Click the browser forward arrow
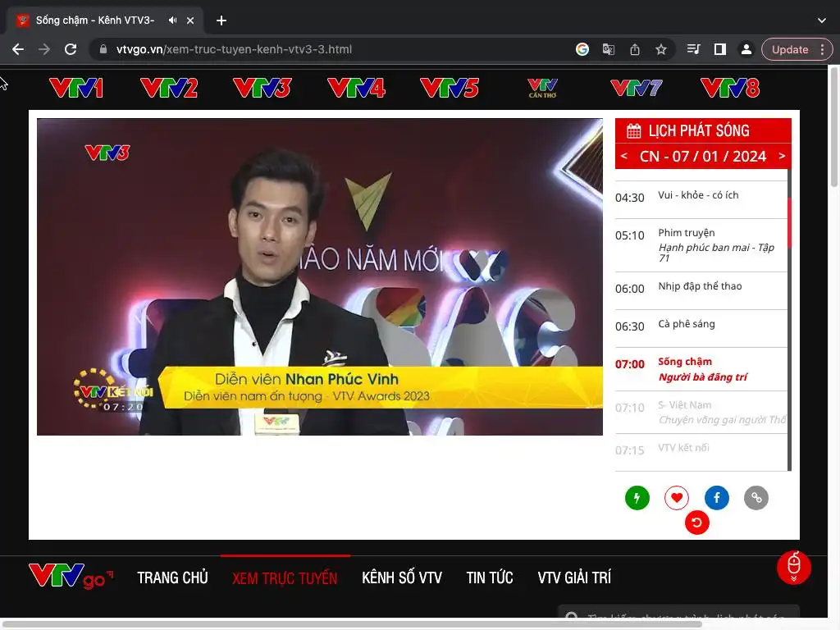Image resolution: width=840 pixels, height=630 pixels. click(44, 49)
